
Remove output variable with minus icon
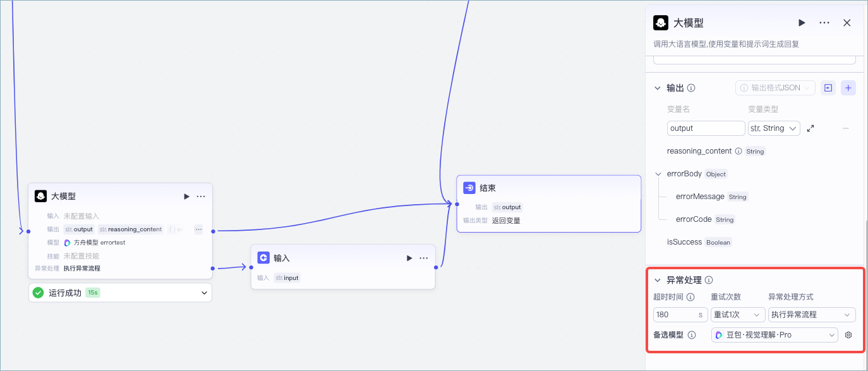coord(846,128)
